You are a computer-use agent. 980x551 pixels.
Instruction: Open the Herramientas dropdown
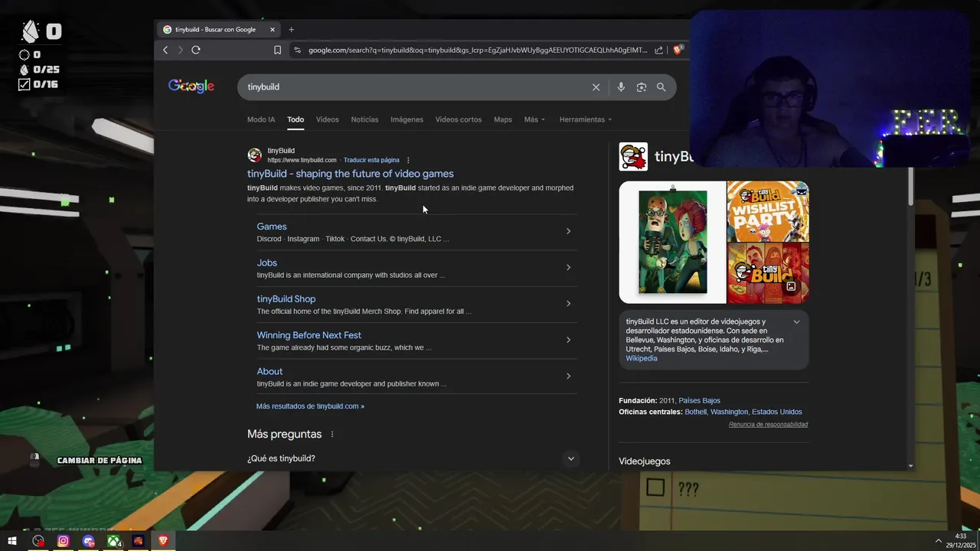pos(586,119)
